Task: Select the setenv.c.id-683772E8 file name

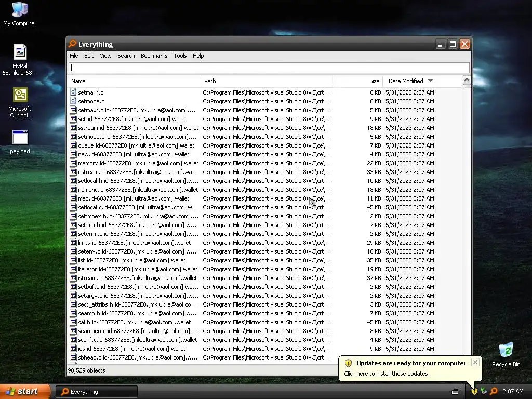Action: pos(137,251)
